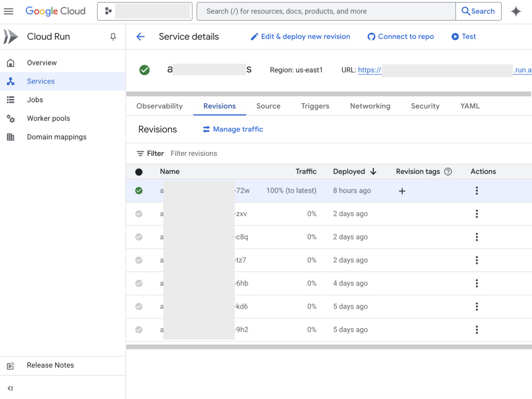
Task: Go back with the arrow icon
Action: tap(140, 37)
